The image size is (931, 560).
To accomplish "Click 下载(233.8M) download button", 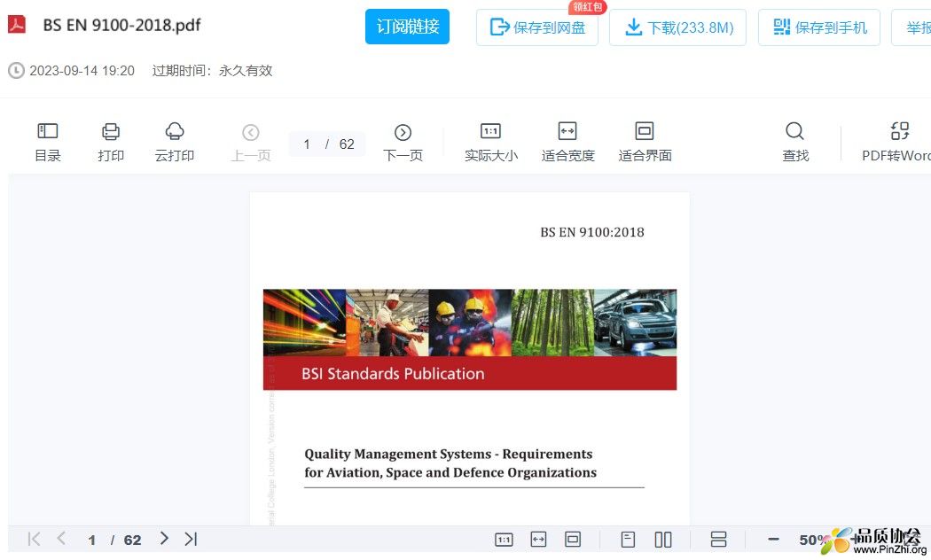I will 677,27.
